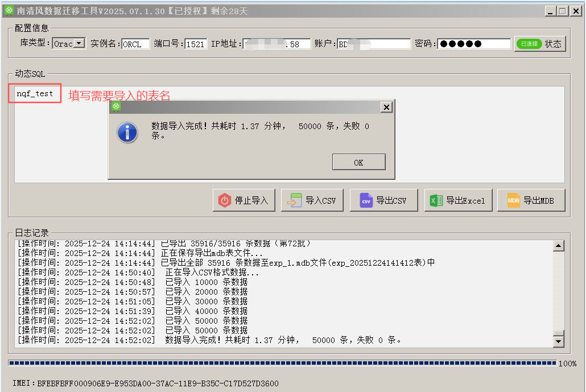Click the 实例名 field containing ORCL
The width and height of the screenshot is (586, 392).
tap(135, 44)
